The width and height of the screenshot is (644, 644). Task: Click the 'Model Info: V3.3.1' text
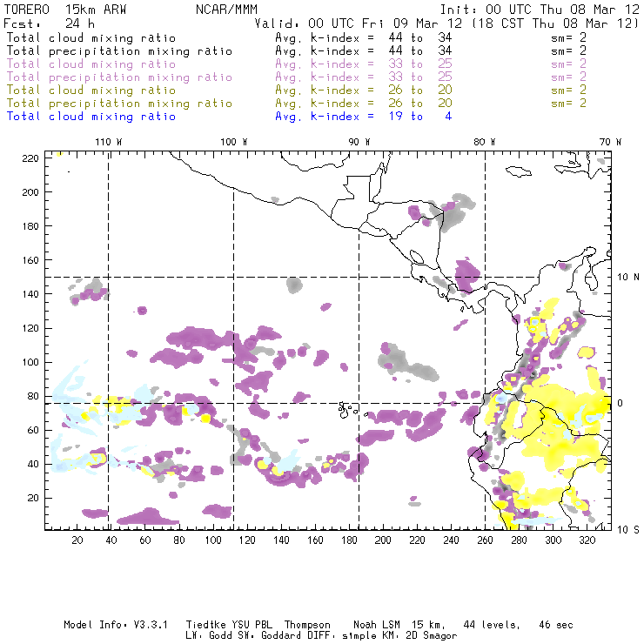click(x=116, y=625)
